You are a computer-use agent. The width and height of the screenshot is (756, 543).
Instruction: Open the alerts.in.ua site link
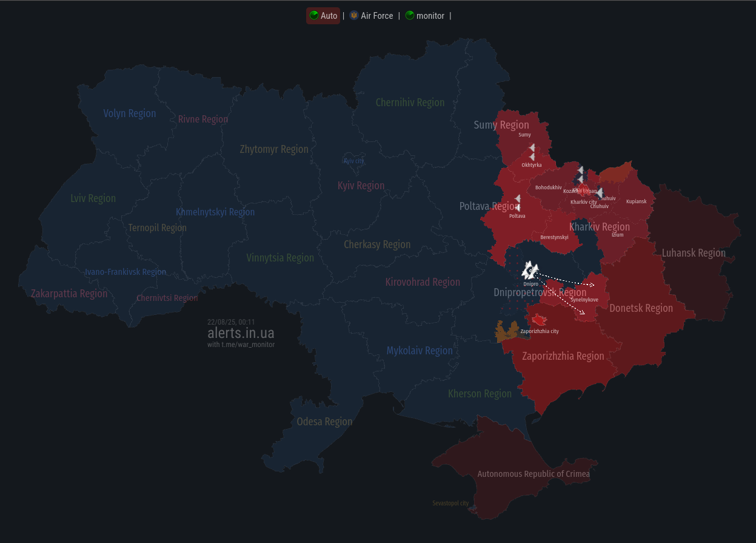(x=241, y=333)
